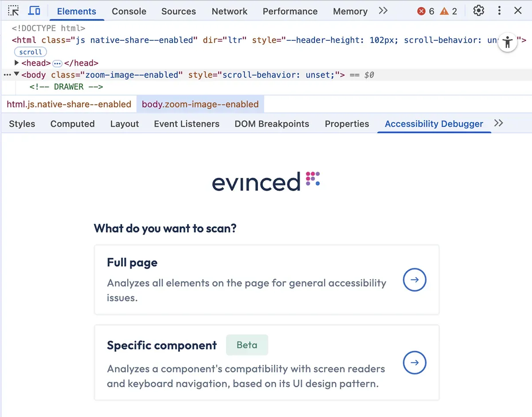This screenshot has height=417, width=532.
Task: Click the Beta badge
Action: pos(247,345)
